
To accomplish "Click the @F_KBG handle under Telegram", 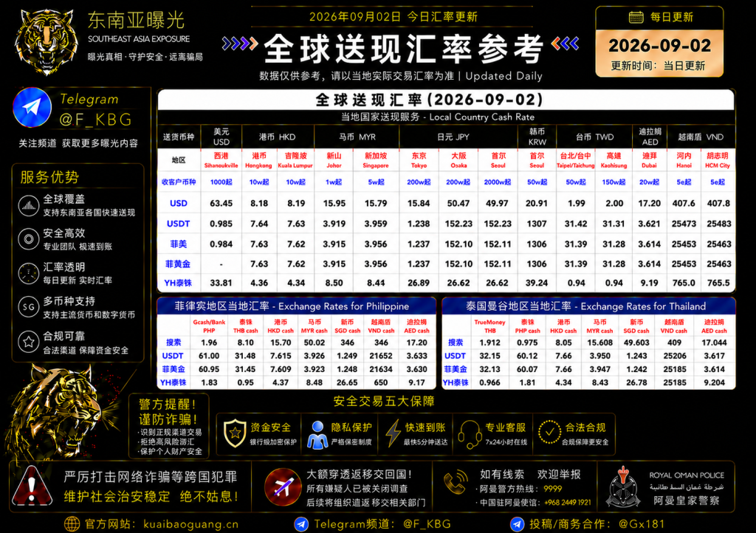I will tap(95, 120).
